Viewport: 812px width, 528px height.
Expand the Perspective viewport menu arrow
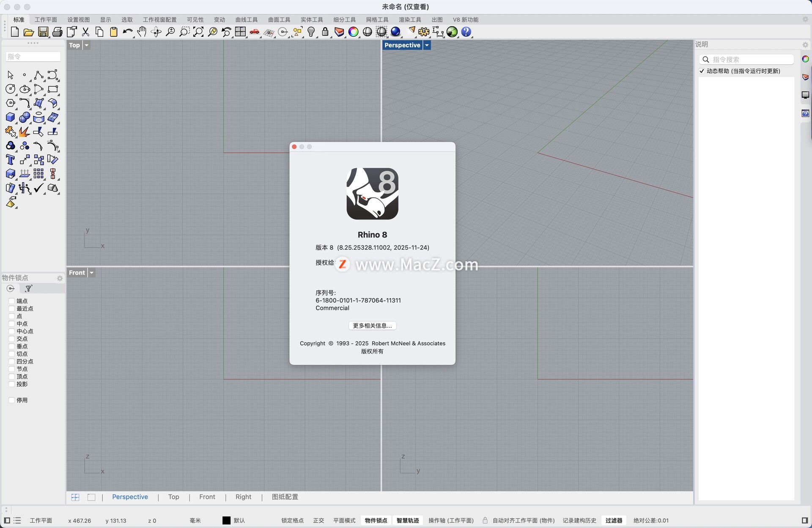click(x=427, y=45)
